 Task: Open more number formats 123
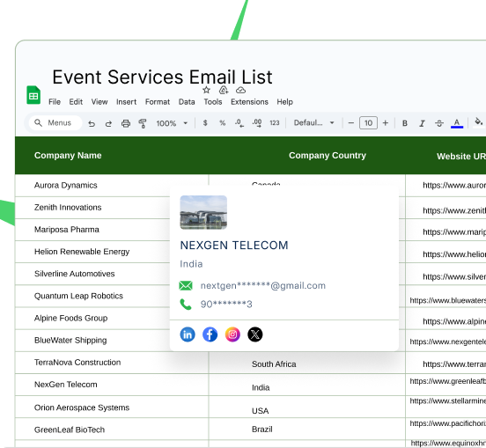pos(275,123)
